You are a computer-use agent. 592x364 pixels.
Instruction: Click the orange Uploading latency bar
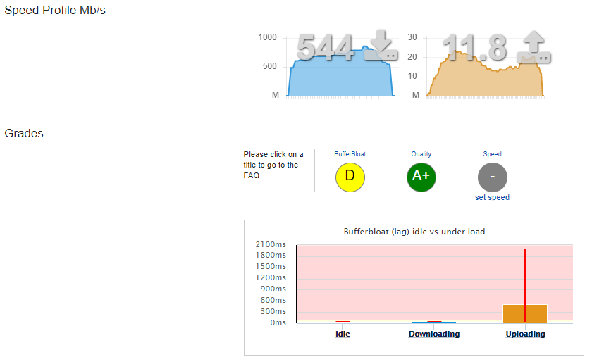click(525, 313)
